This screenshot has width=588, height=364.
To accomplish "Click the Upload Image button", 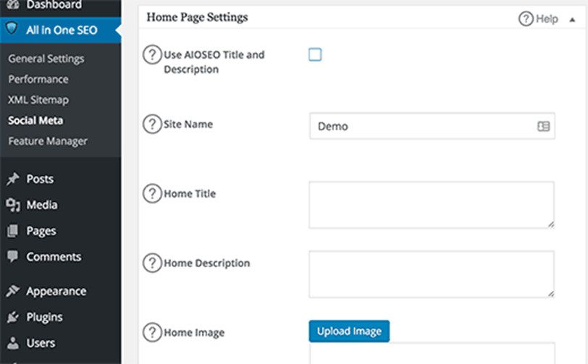I will (x=349, y=331).
